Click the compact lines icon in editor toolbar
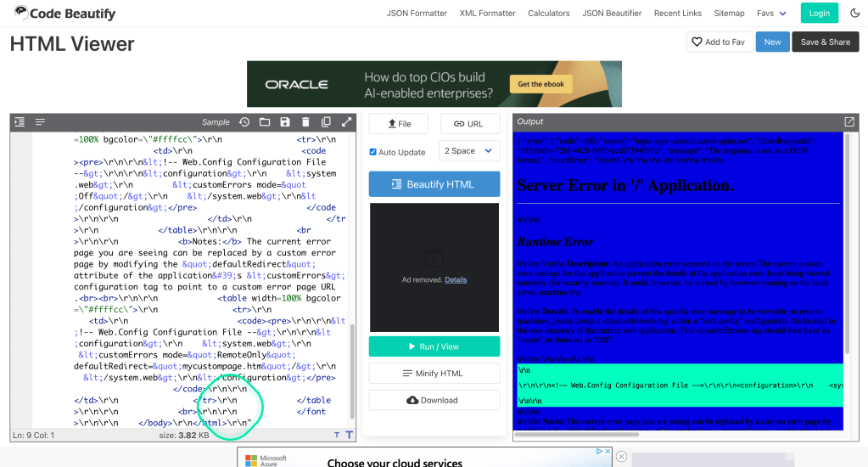 pyautogui.click(x=40, y=122)
